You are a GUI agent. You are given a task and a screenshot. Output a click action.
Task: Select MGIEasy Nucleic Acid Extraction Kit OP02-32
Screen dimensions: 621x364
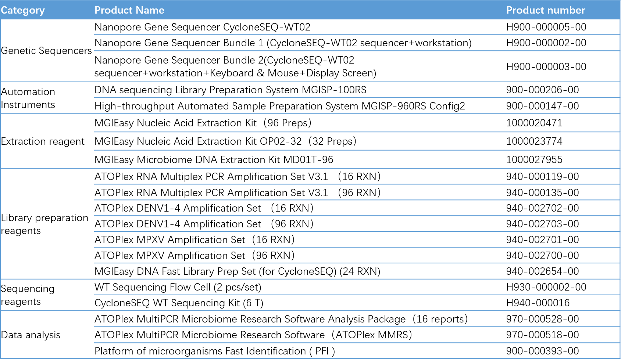225,141
